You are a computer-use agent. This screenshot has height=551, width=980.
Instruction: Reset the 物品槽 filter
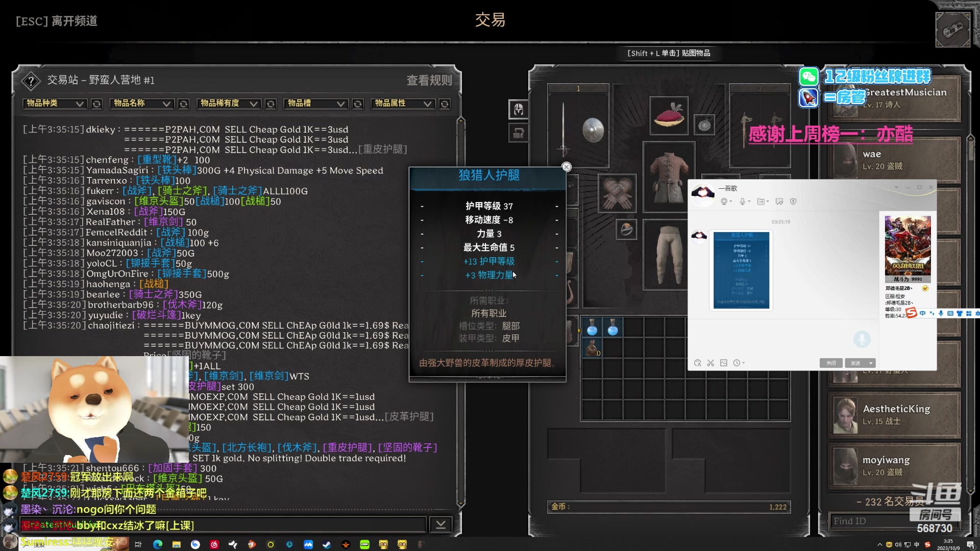tap(358, 104)
